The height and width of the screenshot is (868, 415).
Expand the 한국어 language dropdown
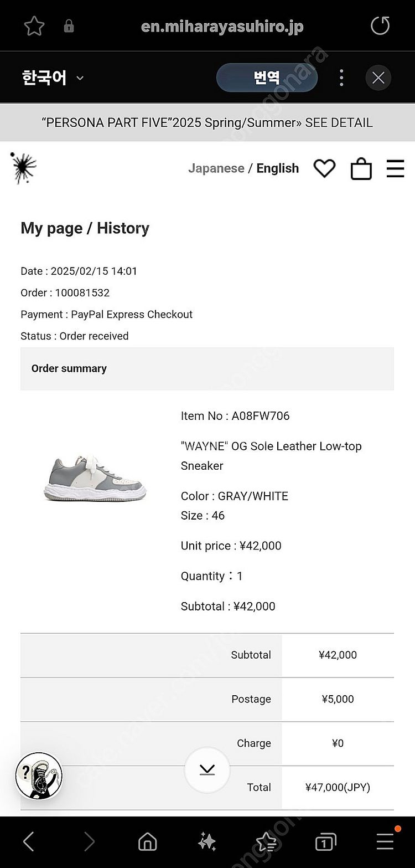(x=53, y=78)
